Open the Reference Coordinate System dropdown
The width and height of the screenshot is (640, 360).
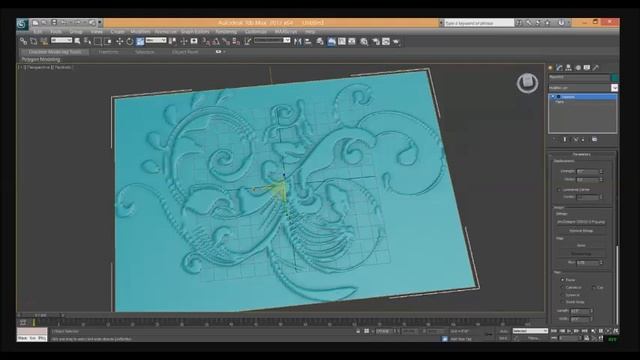[x=156, y=40]
